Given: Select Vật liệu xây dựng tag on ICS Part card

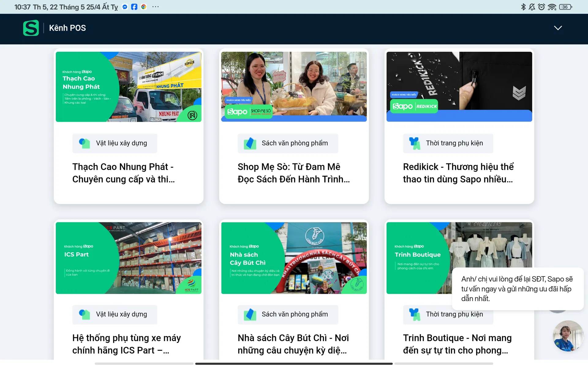Looking at the screenshot, I should 115,314.
